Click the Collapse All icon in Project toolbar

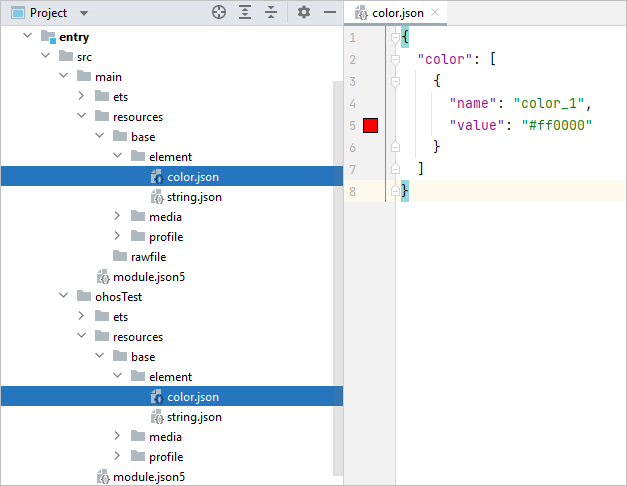[270, 13]
